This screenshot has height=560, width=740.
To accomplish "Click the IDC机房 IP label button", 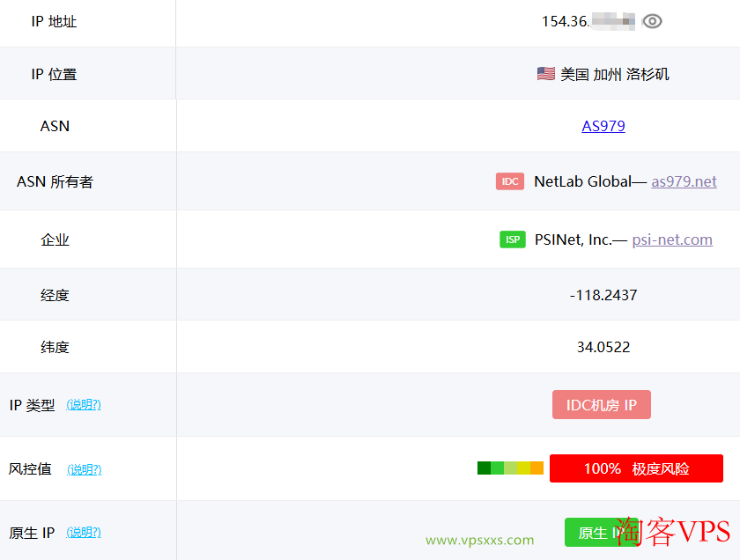I will 602,405.
